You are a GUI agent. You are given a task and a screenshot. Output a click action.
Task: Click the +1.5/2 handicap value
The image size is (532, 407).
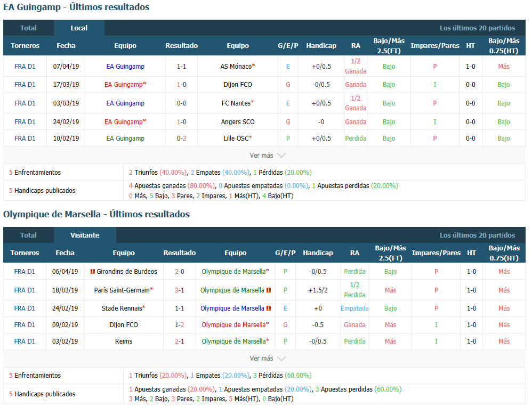coord(318,290)
